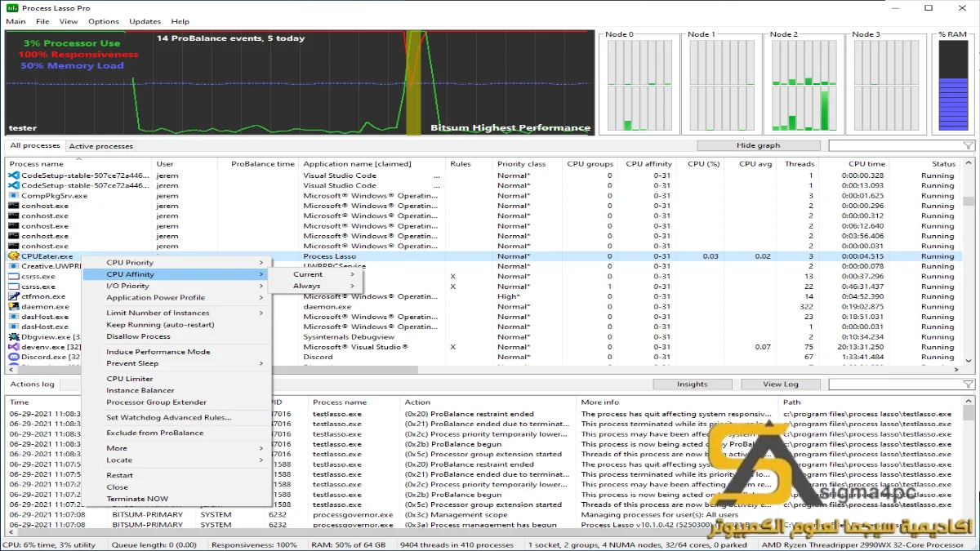Click the Creative.UWPRPCService process icon
The image size is (980, 551).
coord(13,266)
